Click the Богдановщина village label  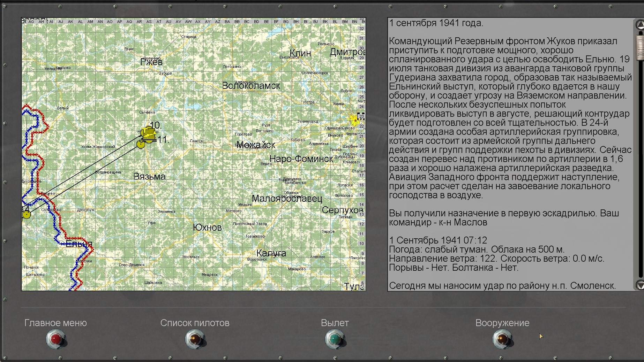click(x=108, y=172)
